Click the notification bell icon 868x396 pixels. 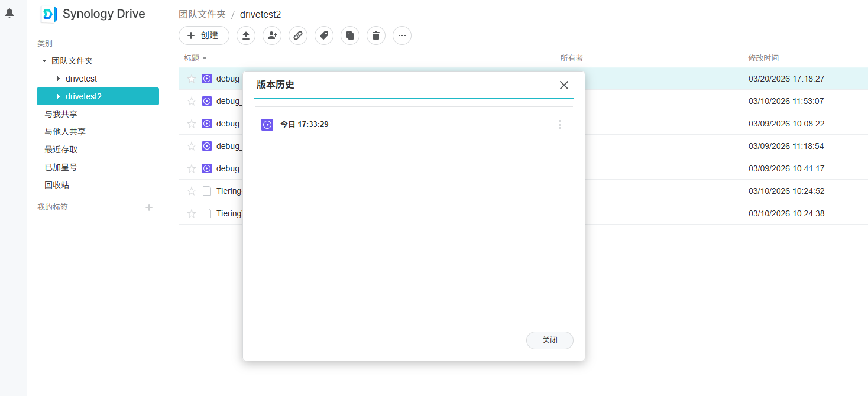tap(9, 13)
